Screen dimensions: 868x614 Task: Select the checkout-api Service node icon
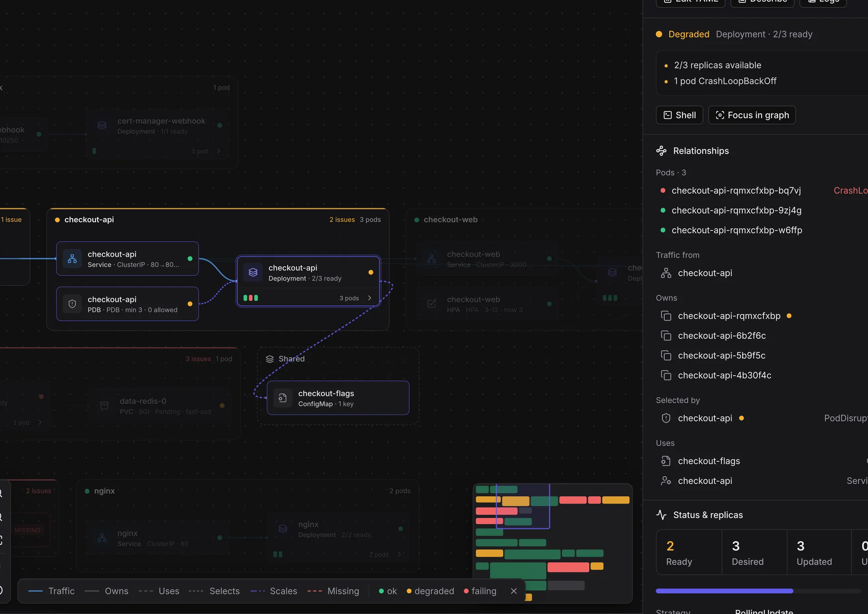coord(72,259)
